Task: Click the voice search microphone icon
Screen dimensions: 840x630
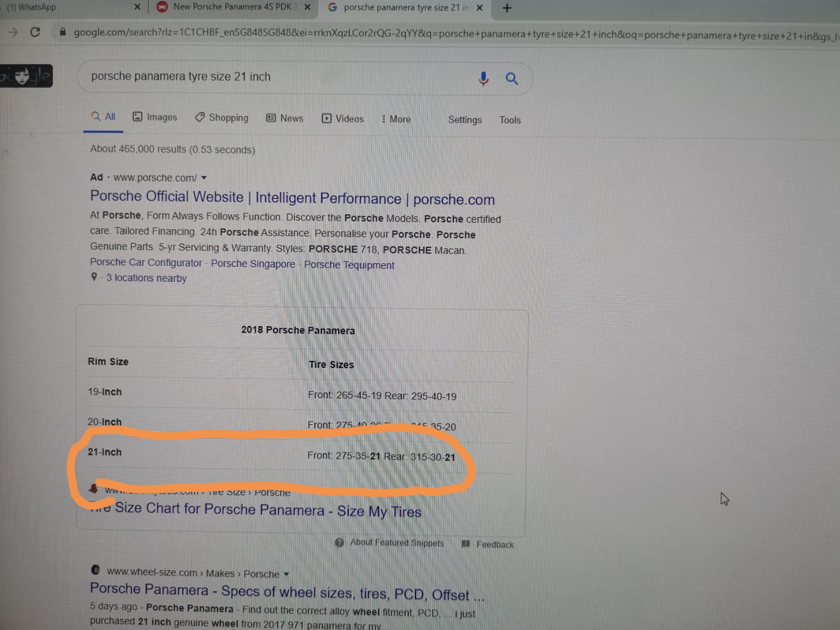Action: point(484,79)
